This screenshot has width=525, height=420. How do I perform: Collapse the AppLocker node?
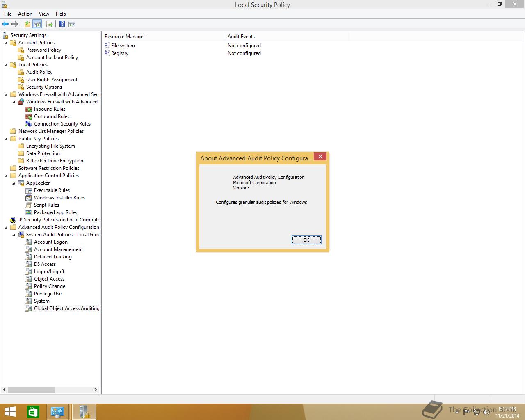coord(14,183)
